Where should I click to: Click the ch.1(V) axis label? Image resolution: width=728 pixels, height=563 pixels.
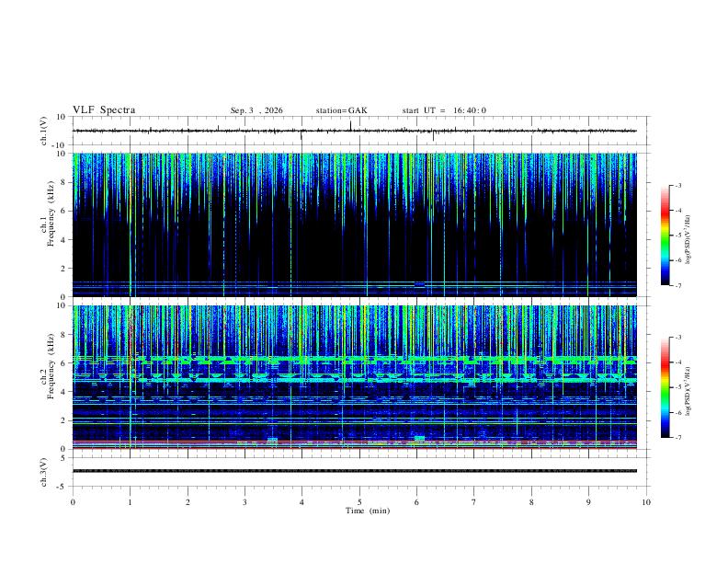[x=44, y=131]
